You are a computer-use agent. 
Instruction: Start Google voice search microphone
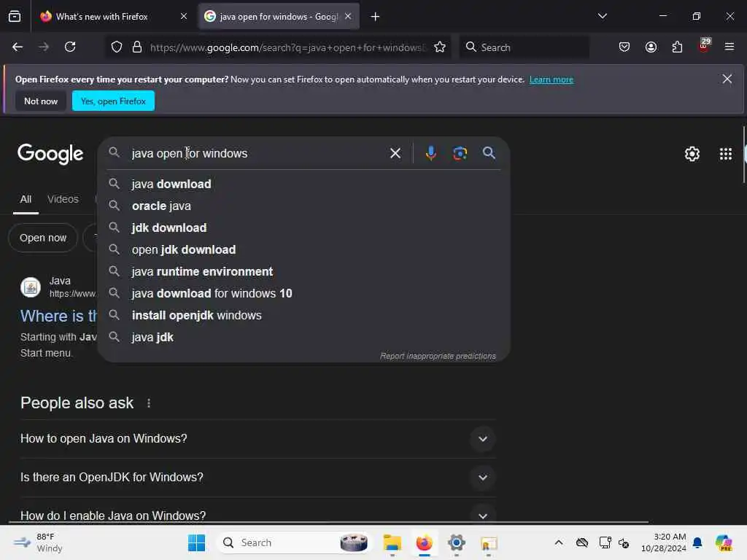tap(430, 153)
